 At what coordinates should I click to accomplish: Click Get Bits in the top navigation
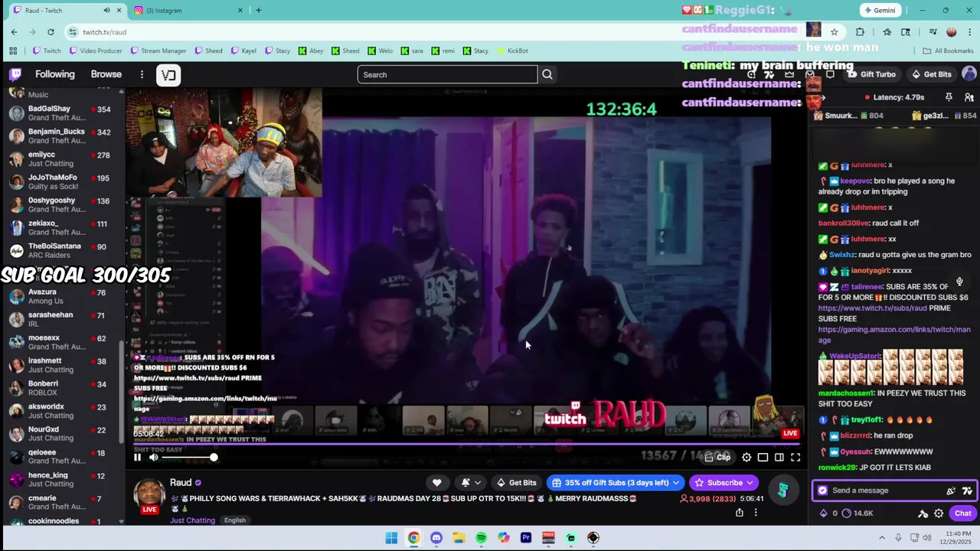coord(931,74)
